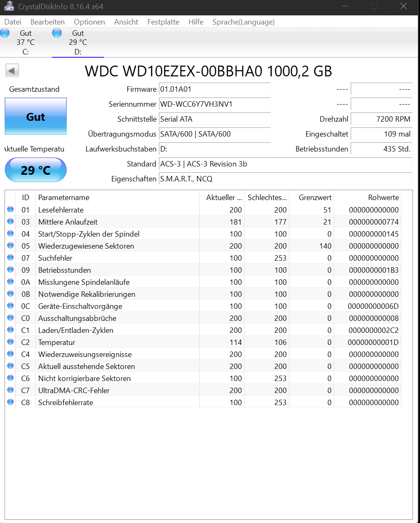The height and width of the screenshot is (523, 420).
Task: Click raw value 000000000008
Action: pos(374,318)
